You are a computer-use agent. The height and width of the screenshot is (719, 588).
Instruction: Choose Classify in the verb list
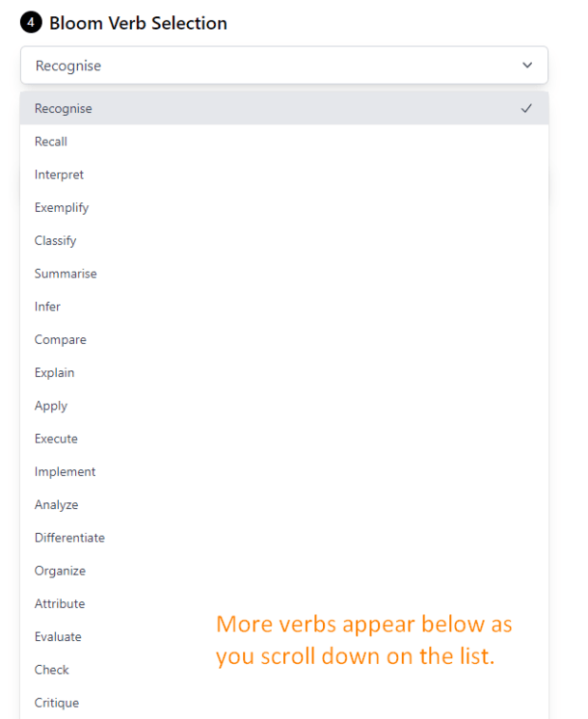(55, 241)
